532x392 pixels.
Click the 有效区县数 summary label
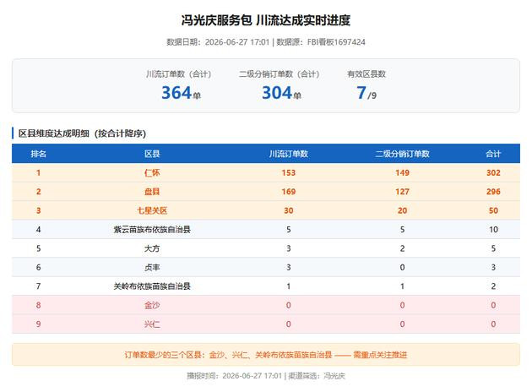[x=366, y=74]
